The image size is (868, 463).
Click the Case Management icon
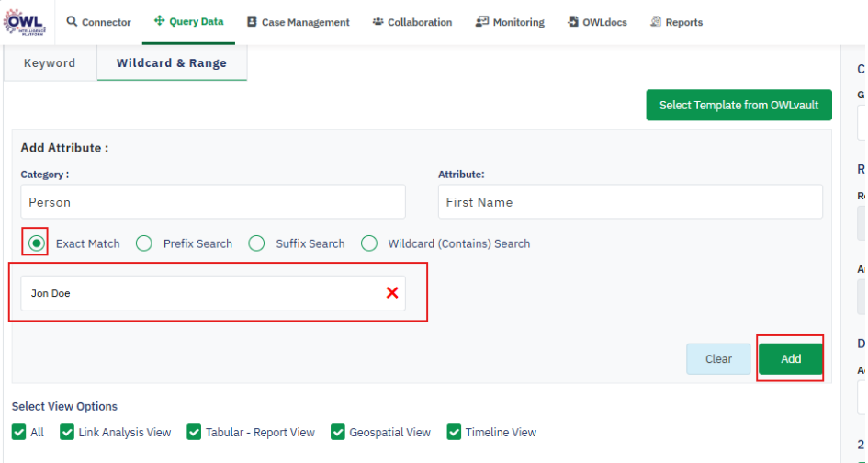252,22
